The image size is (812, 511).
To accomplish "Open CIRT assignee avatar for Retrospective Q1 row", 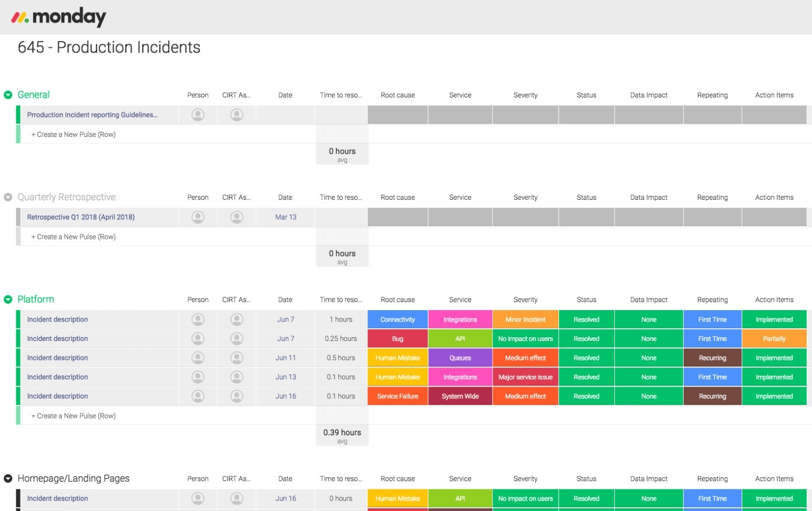I will 237,217.
